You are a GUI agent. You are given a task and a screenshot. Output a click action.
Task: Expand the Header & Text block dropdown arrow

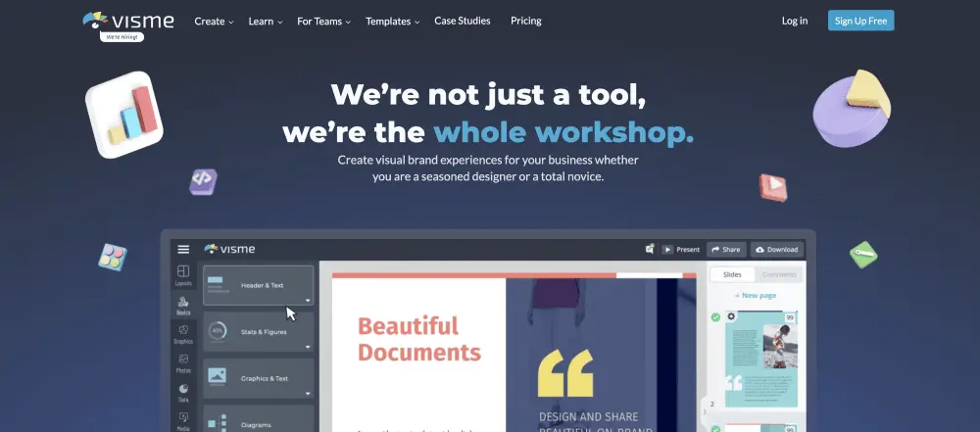point(308,301)
